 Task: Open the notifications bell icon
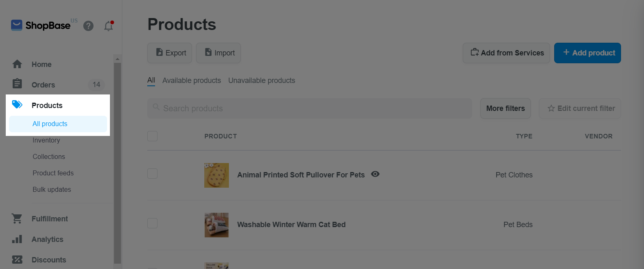pyautogui.click(x=108, y=26)
